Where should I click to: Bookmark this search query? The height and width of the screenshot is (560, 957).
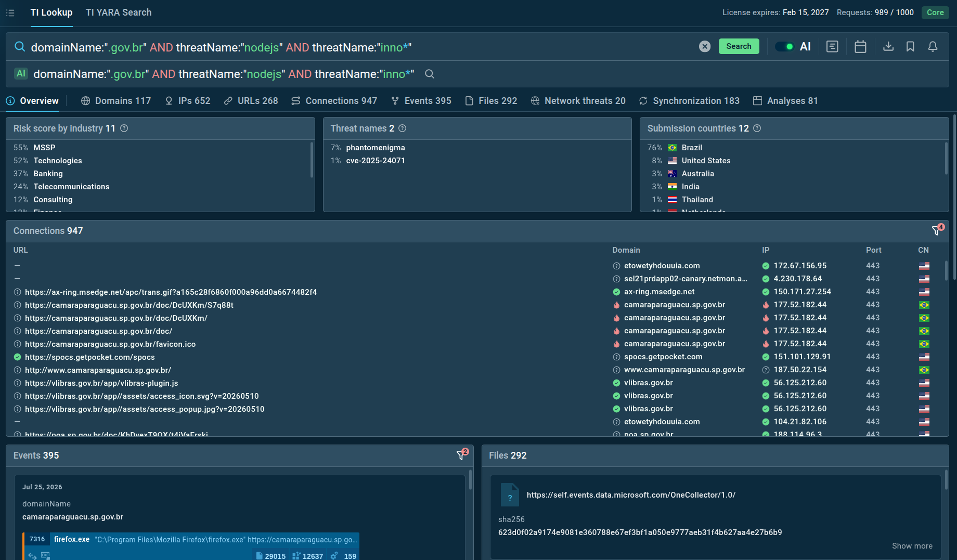click(x=910, y=46)
